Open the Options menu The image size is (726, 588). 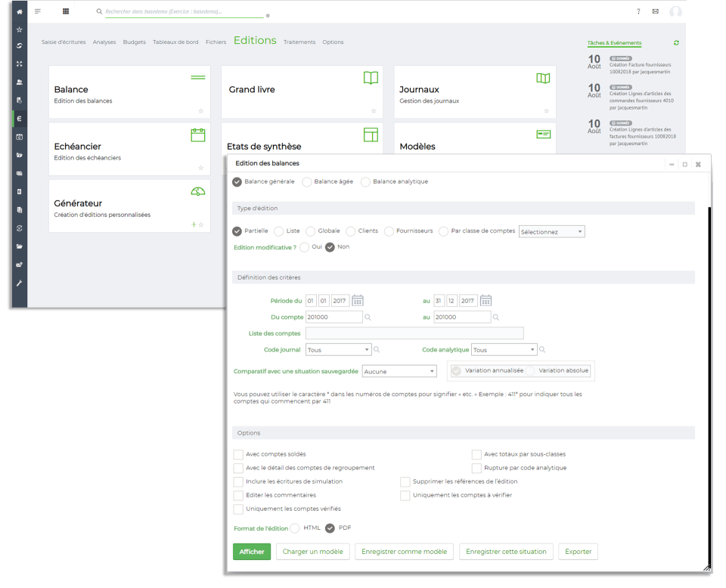333,42
